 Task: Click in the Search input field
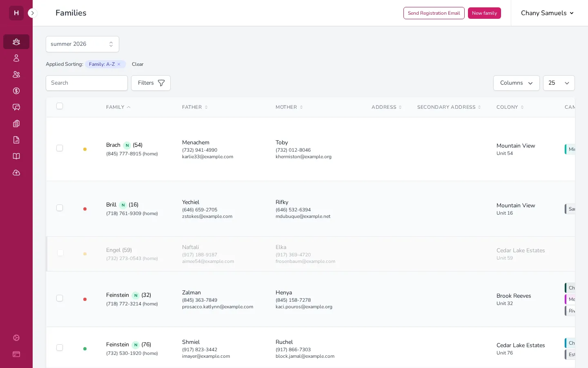tap(87, 83)
